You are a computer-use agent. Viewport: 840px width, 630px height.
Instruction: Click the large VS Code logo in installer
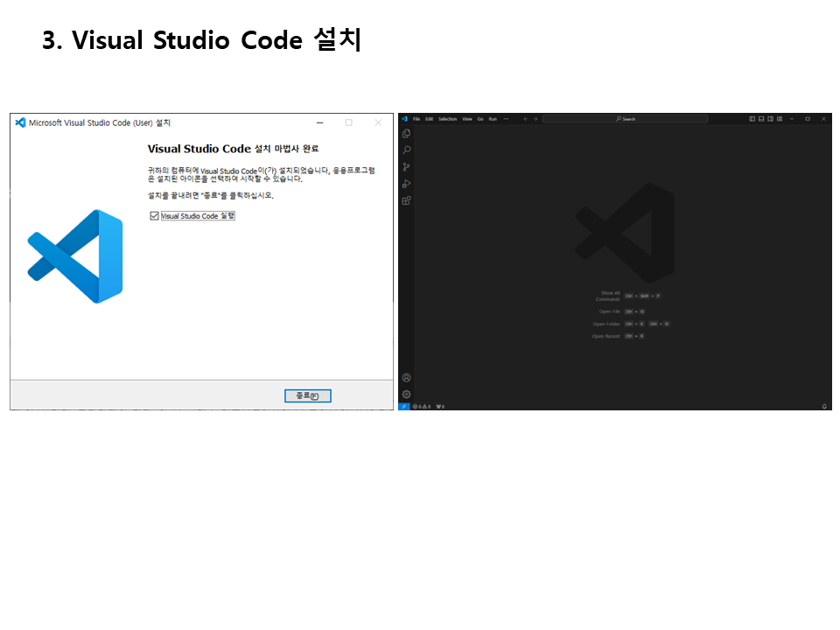pos(75,256)
